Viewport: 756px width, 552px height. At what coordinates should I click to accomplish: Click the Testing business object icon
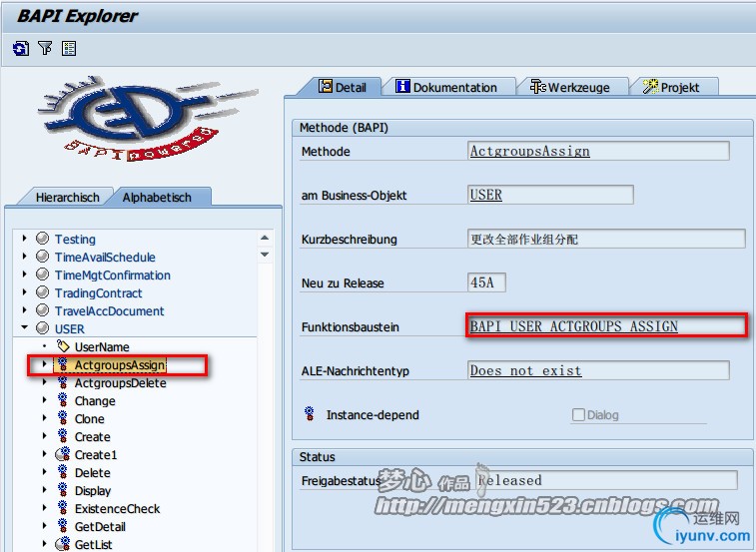click(42, 239)
